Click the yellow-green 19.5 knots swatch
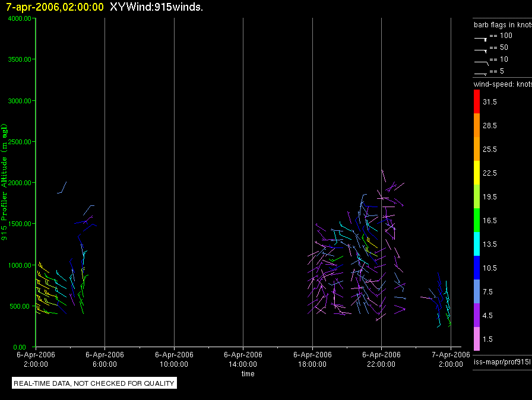Viewport: 532px width, 400px height. 477,196
